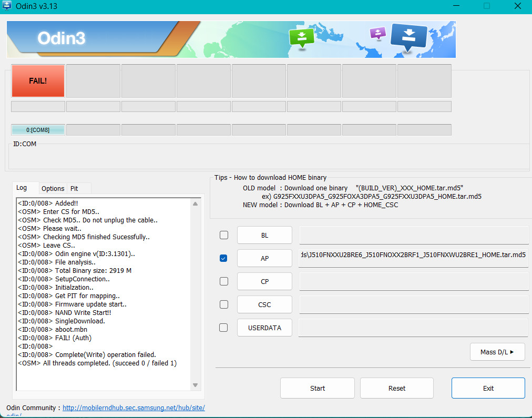Click log line 'All threads completed.'
Image resolution: width=532 pixels, height=418 pixels.
click(x=97, y=363)
